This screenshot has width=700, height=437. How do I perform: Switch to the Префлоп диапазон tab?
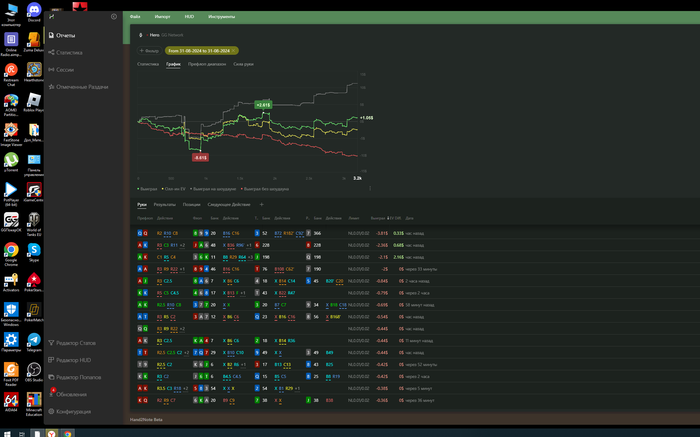pyautogui.click(x=207, y=63)
